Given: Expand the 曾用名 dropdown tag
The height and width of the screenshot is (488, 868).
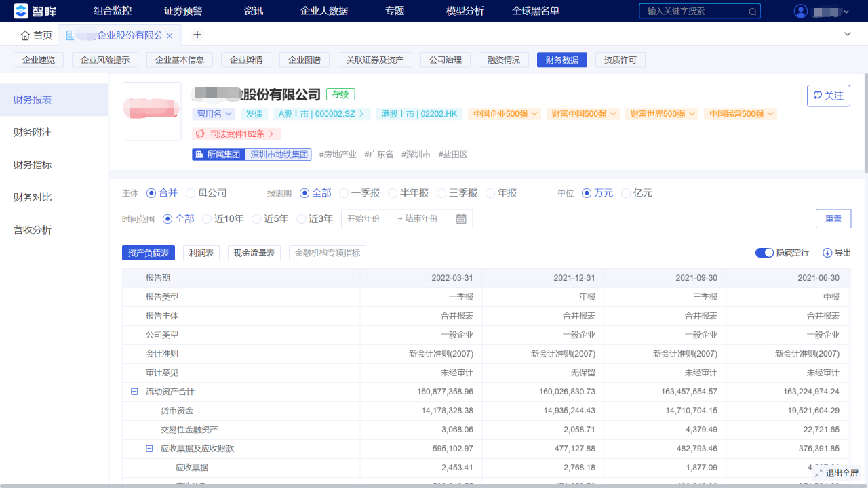Looking at the screenshot, I should coord(214,114).
